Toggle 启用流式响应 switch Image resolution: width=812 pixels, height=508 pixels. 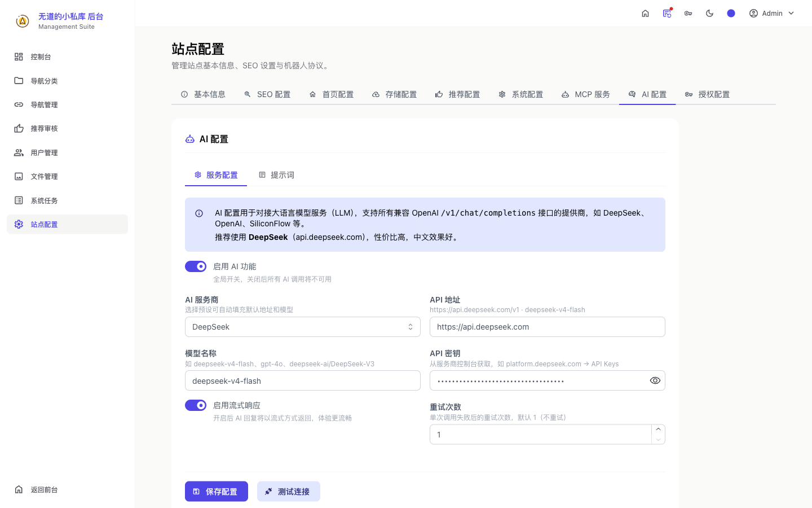(196, 405)
